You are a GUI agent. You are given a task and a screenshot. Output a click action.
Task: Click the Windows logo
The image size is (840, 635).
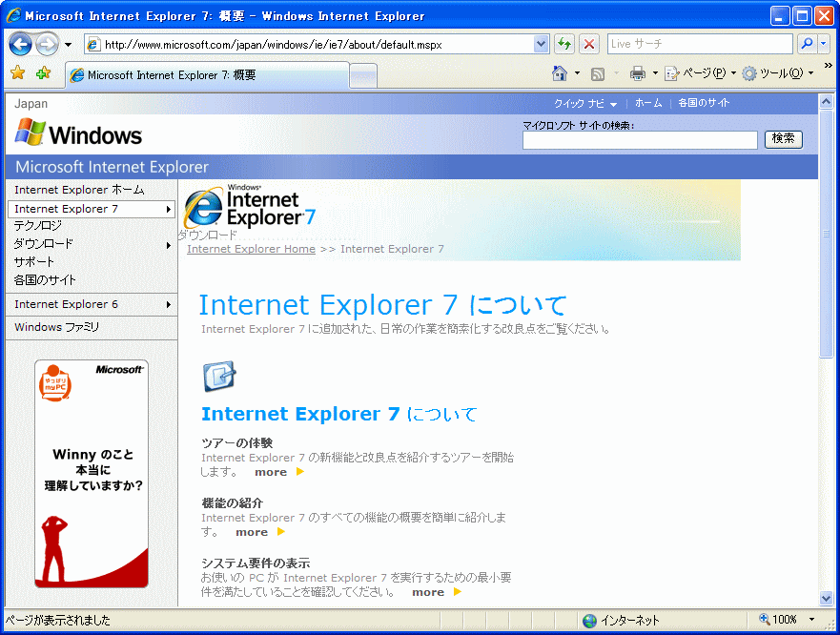point(79,133)
